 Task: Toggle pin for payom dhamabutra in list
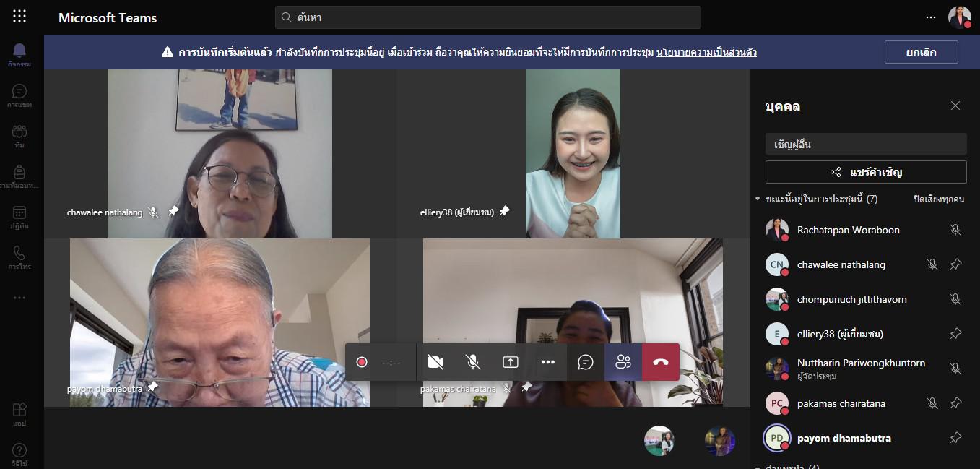pyautogui.click(x=955, y=438)
